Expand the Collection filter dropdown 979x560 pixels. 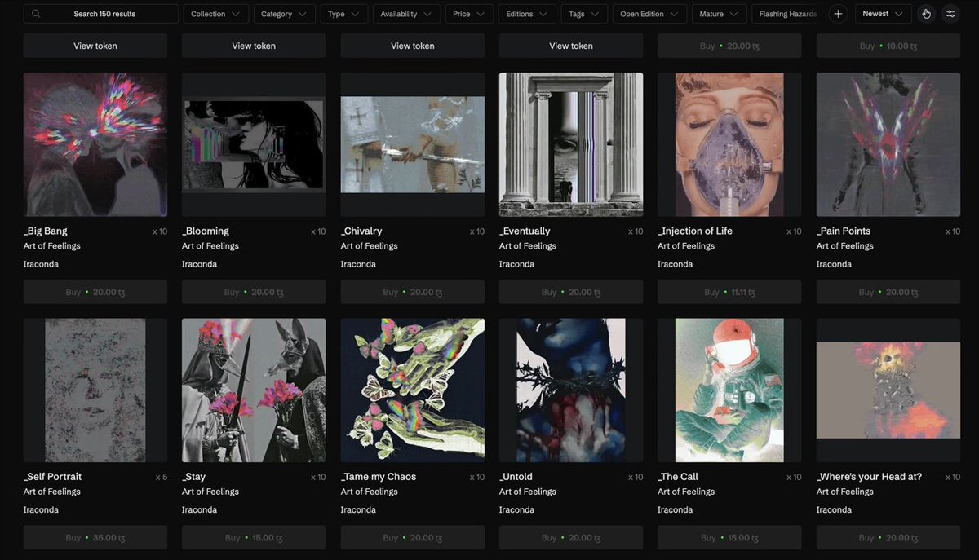pyautogui.click(x=216, y=14)
